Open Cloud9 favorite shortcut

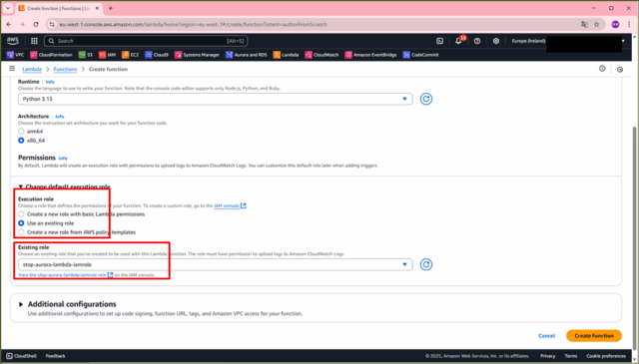coord(157,55)
